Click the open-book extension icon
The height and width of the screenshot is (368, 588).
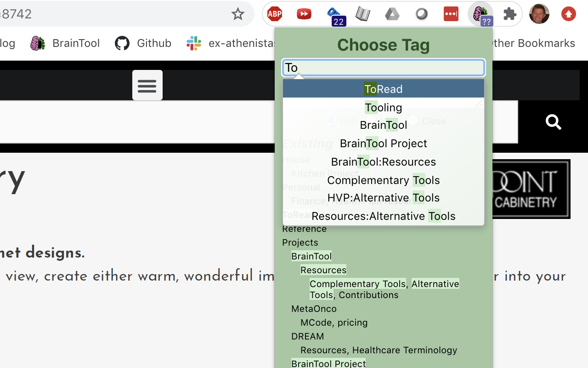pyautogui.click(x=362, y=14)
